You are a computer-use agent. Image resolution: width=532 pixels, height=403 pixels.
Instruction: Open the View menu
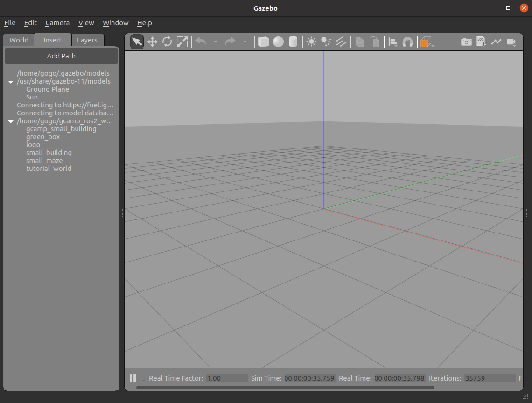(86, 23)
